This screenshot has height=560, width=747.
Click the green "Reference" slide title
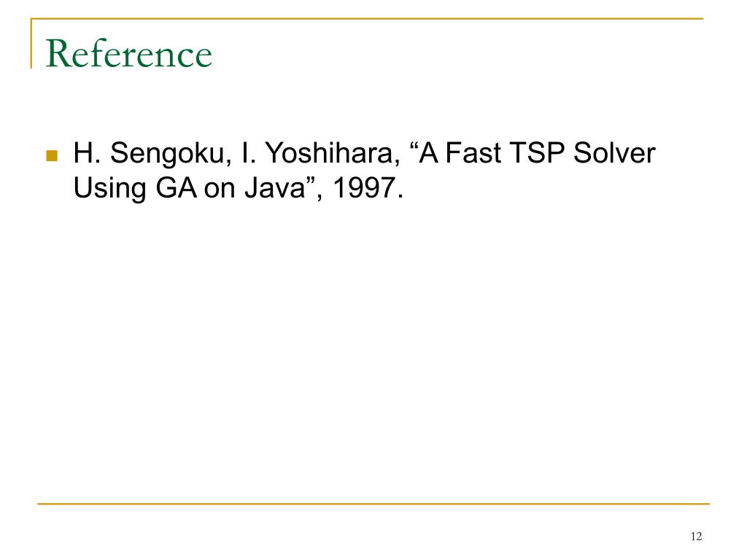click(128, 54)
